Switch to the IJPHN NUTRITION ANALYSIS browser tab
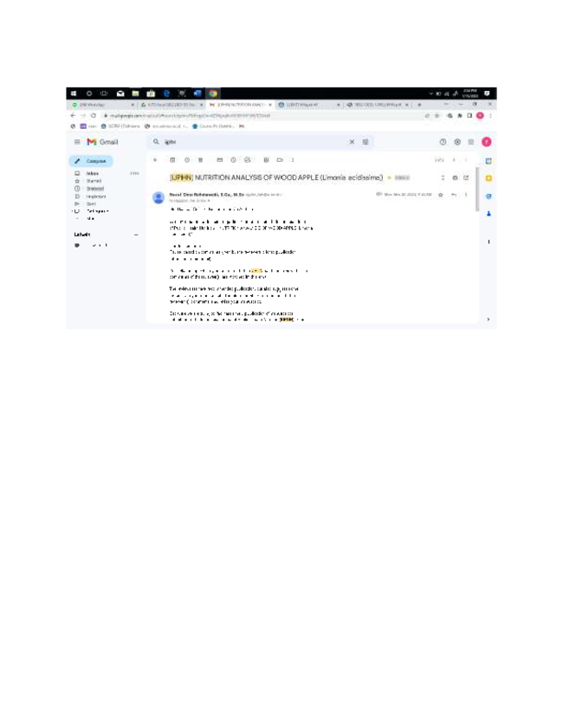This screenshot has height=728, width=563. click(240, 105)
